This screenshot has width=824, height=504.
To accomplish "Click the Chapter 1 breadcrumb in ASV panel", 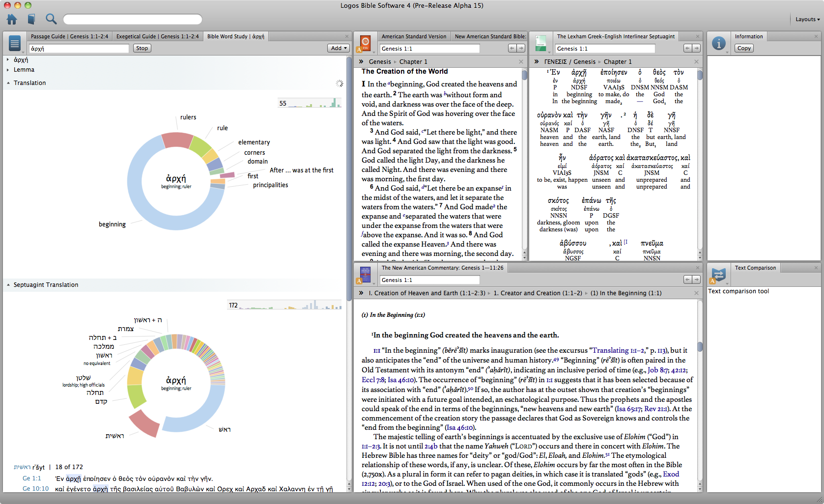I will 413,61.
